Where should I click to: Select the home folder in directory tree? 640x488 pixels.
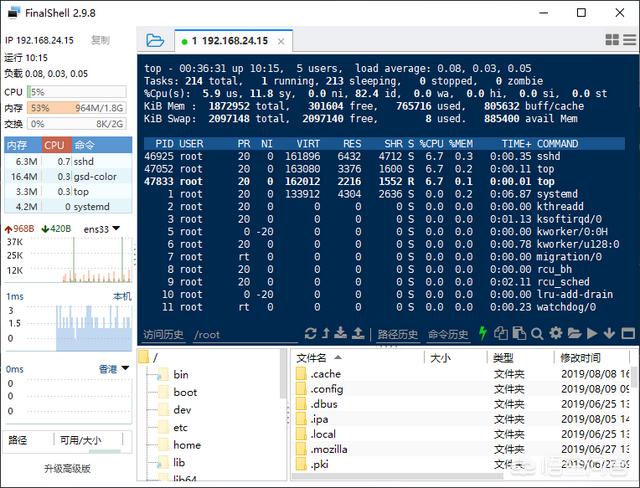[186, 445]
